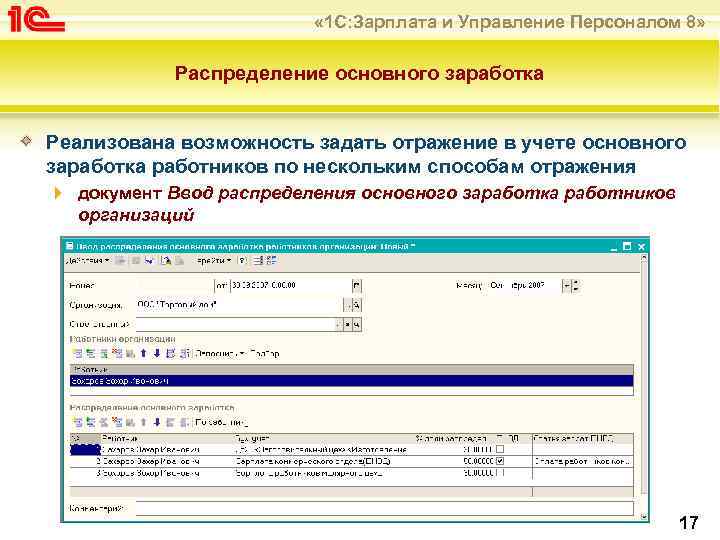Click the help question-mark icon in the top toolbar
The image size is (720, 540).
click(242, 260)
